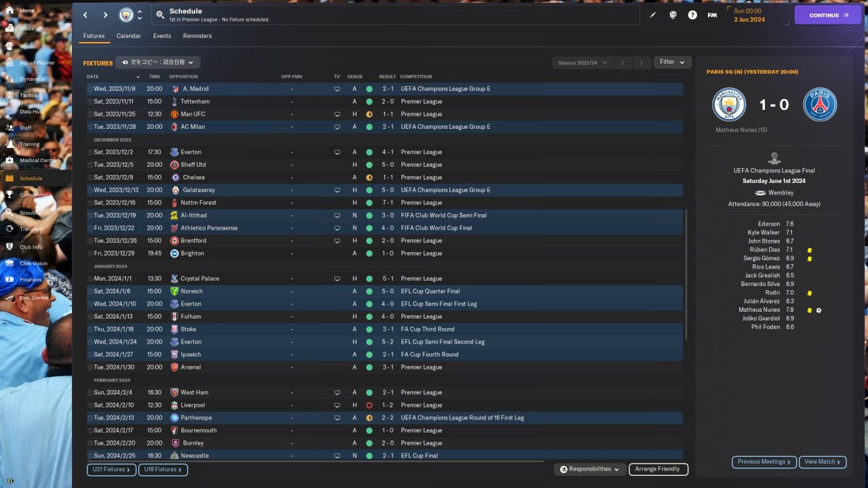The image size is (868, 488).
Task: Open Training from the sidebar
Action: tap(29, 144)
